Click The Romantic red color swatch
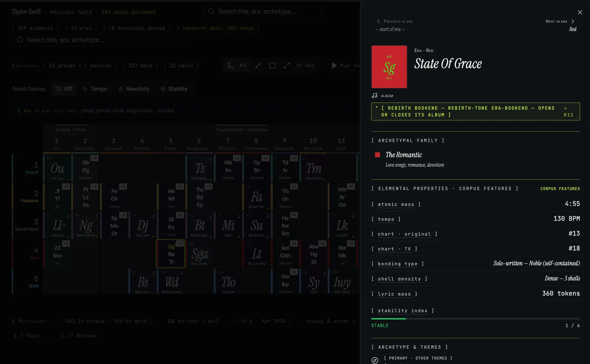Viewport: 590px width, 364px height. pyautogui.click(x=378, y=155)
